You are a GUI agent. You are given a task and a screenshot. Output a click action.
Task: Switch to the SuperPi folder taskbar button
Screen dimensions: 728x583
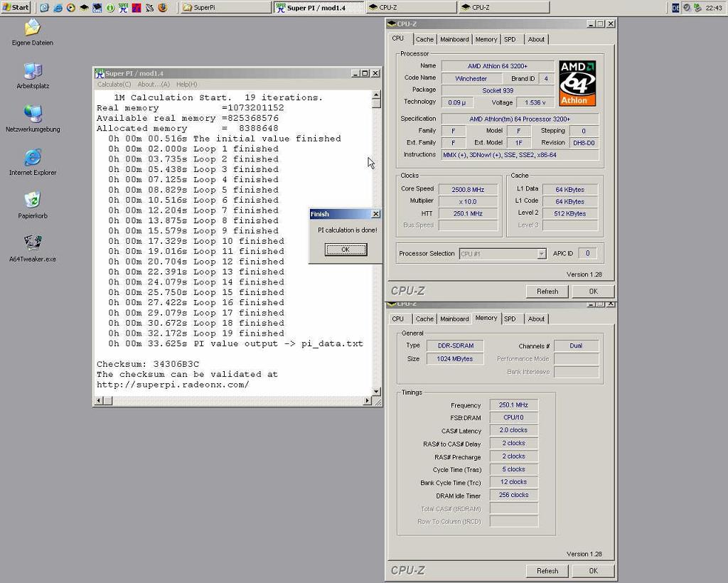(x=225, y=7)
